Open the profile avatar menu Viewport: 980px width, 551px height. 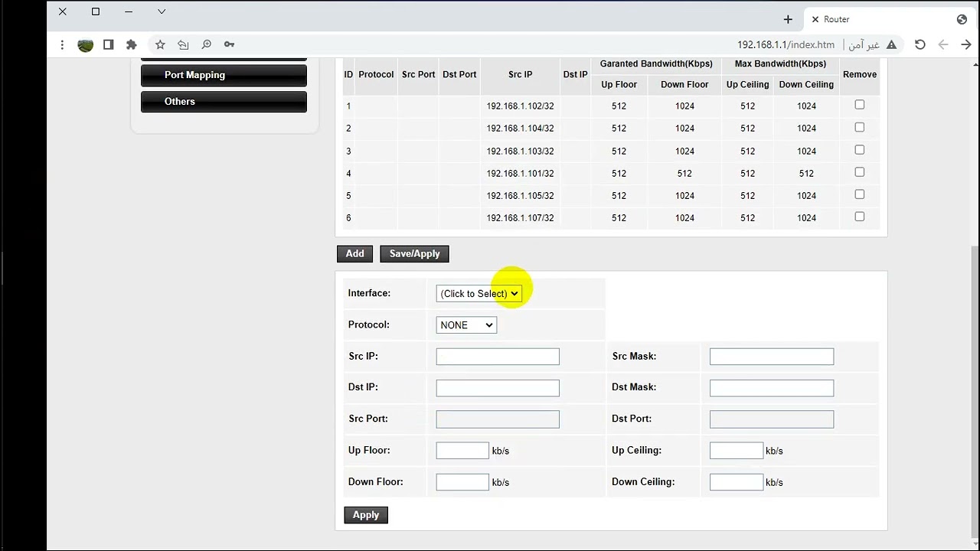(x=86, y=45)
